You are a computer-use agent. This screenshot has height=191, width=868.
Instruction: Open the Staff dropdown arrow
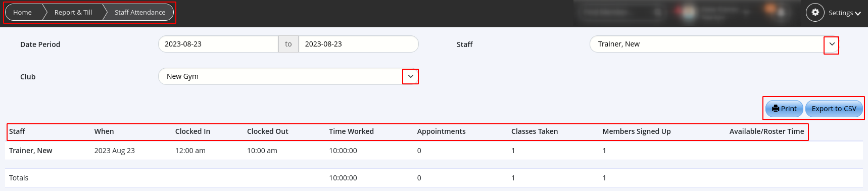[832, 44]
